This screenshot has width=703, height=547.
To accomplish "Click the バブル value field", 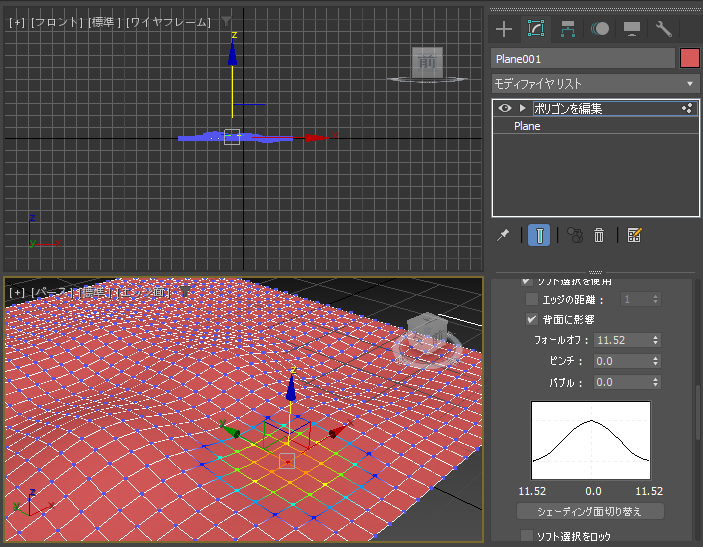I will pos(622,382).
